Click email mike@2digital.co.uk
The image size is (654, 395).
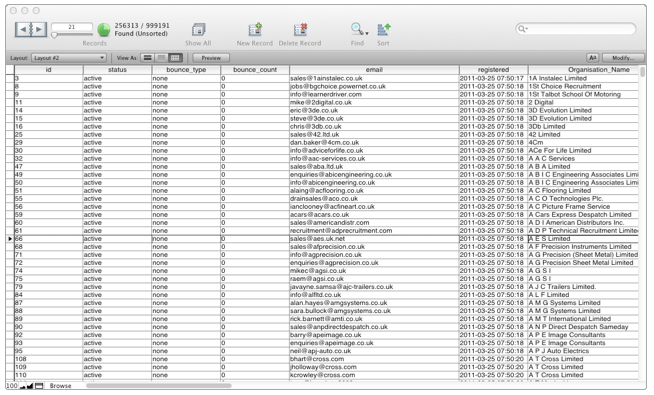[x=374, y=102]
